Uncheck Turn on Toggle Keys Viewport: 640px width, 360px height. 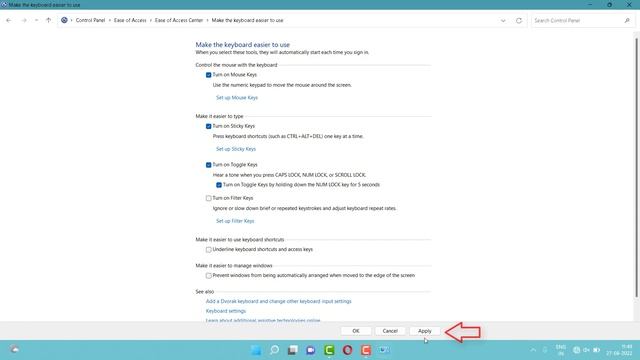pyautogui.click(x=209, y=165)
